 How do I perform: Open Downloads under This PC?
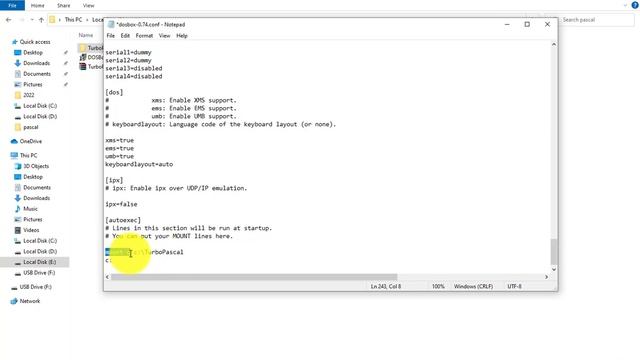tap(36, 198)
